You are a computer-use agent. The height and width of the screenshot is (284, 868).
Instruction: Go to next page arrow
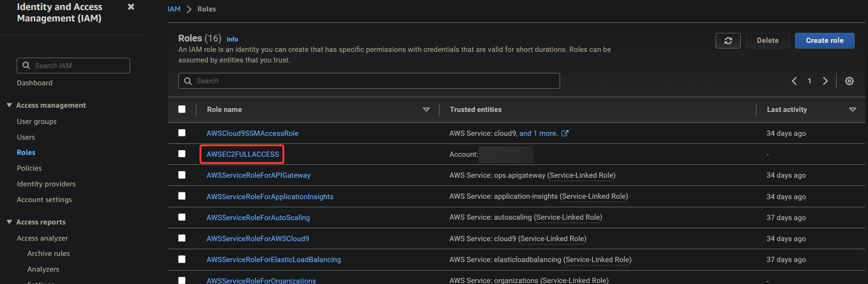pyautogui.click(x=825, y=81)
